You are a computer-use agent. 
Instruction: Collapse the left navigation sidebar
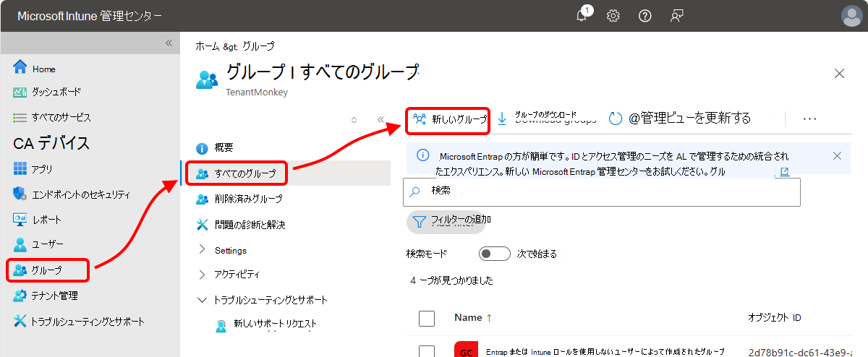pyautogui.click(x=169, y=43)
